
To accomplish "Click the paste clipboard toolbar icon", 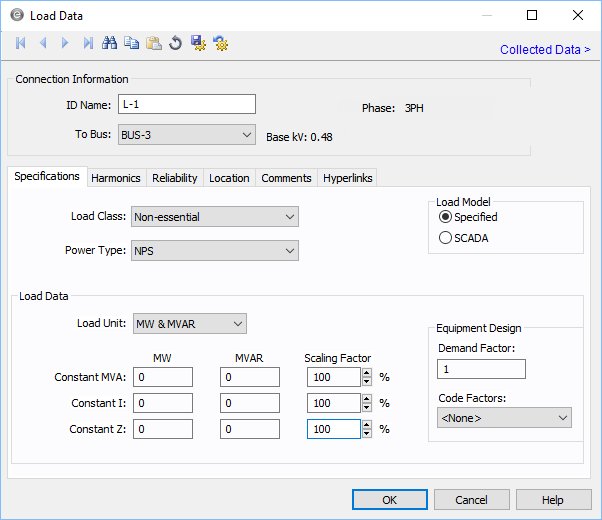I will pos(154,43).
